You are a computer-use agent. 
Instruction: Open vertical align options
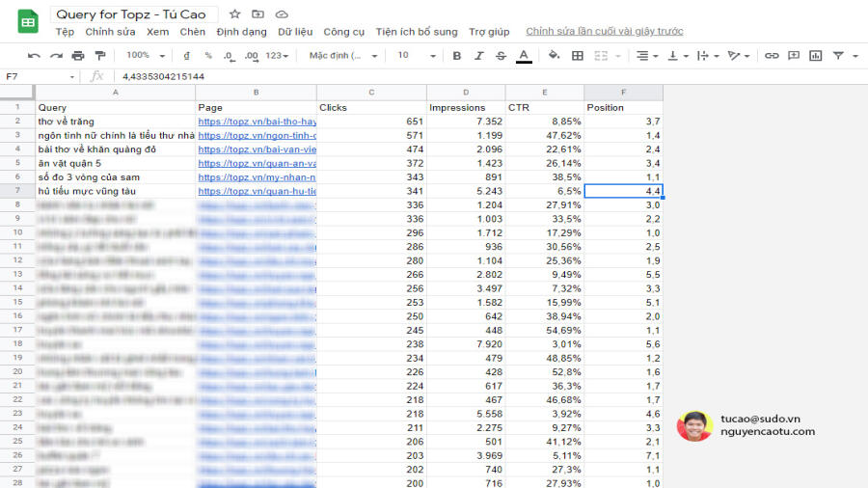[x=678, y=55]
